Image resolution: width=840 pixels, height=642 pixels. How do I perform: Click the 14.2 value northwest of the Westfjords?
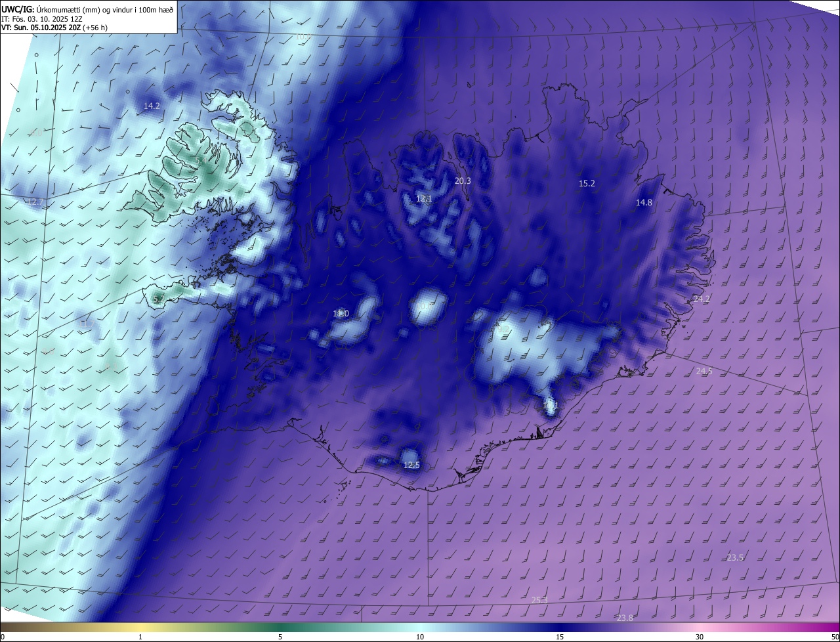[152, 106]
